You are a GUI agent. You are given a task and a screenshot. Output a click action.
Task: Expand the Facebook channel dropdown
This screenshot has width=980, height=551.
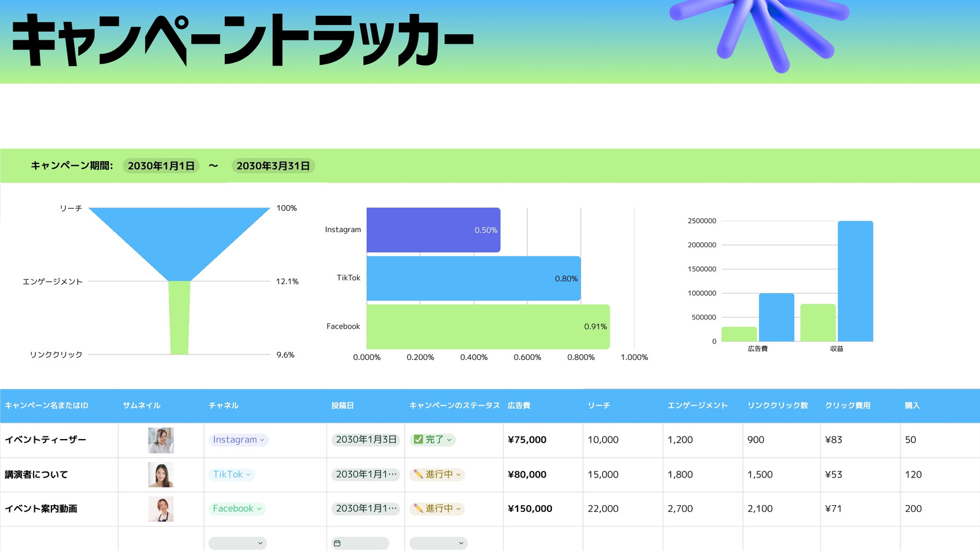[237, 509]
